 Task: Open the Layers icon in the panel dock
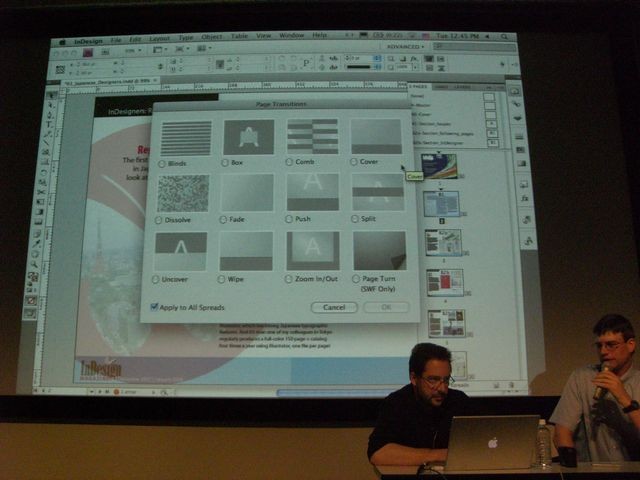click(x=518, y=118)
